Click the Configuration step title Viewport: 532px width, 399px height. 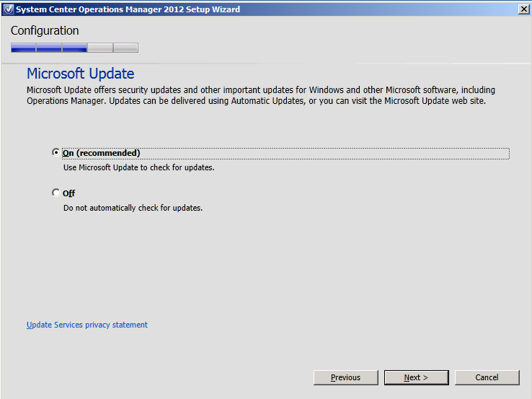45,30
